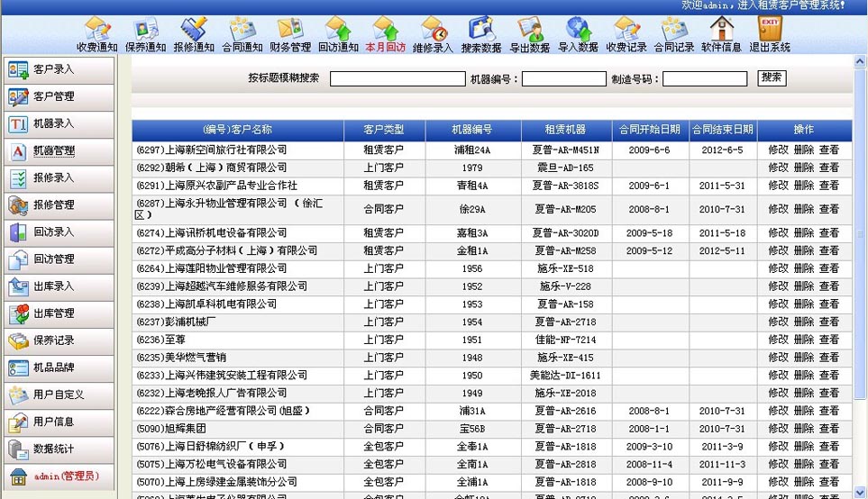Screen dimensions: 868x499
Task: Click 修改 for 上海讯桥机电设备有限公司 row
Action: (x=779, y=233)
